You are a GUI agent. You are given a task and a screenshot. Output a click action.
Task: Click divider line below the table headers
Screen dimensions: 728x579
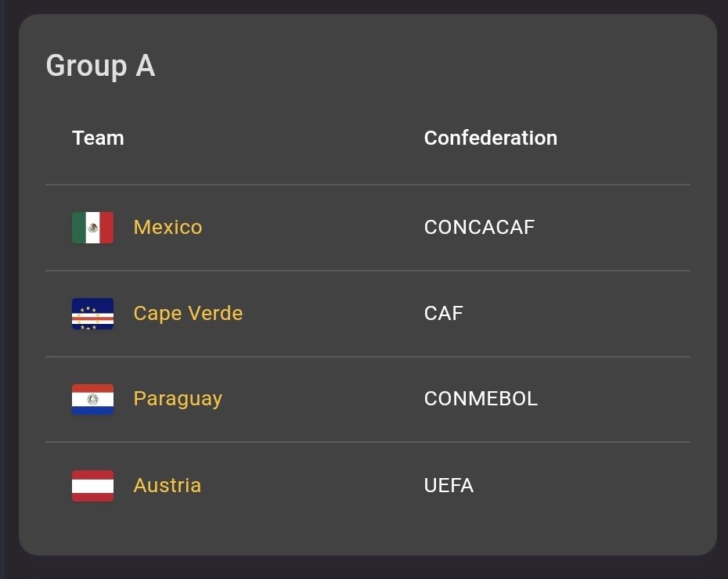point(368,185)
